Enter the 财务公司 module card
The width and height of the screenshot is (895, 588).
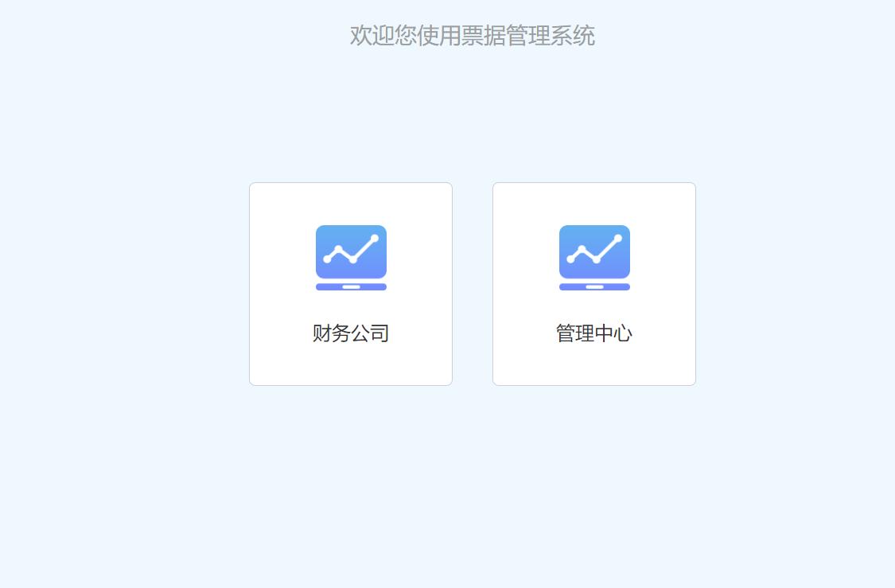tap(351, 284)
